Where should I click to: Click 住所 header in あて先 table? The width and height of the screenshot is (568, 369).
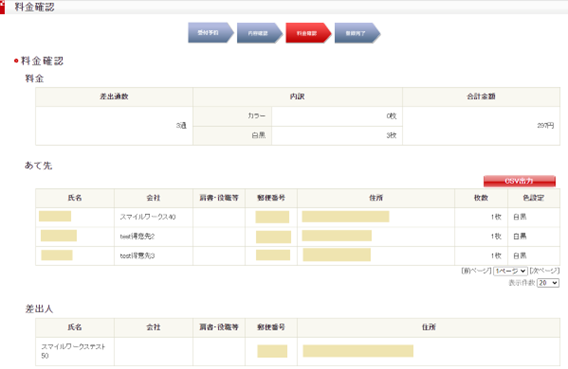pos(376,198)
